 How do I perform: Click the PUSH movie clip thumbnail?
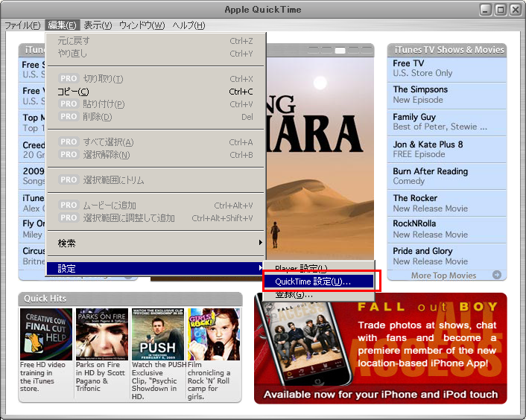[x=158, y=334]
